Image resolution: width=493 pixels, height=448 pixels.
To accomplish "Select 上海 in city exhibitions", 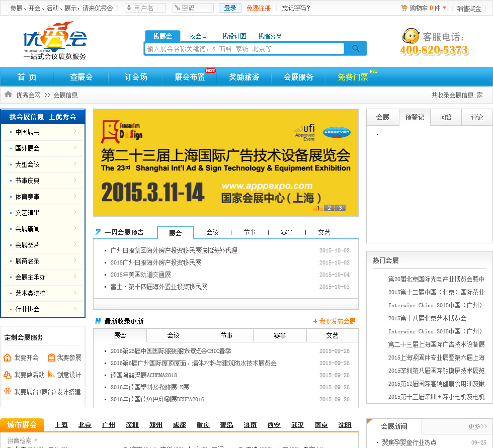I will click(61, 425).
